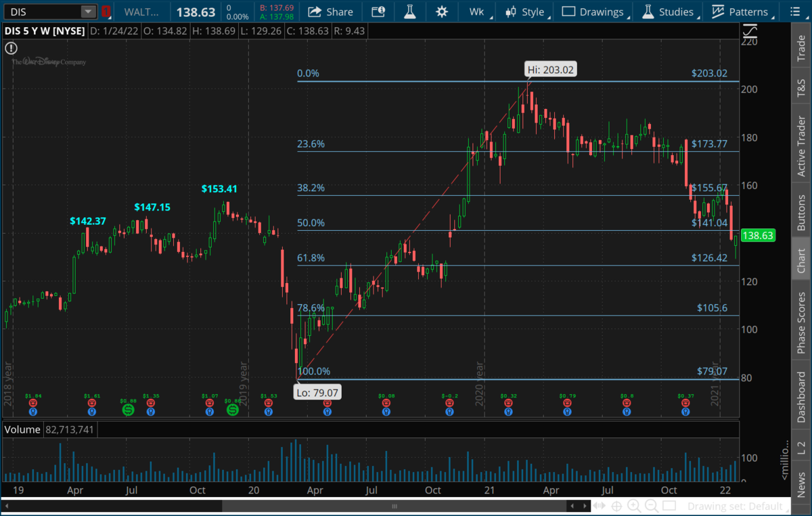Click the WALT... company name text
Screen dimensions: 812x516
(x=142, y=12)
